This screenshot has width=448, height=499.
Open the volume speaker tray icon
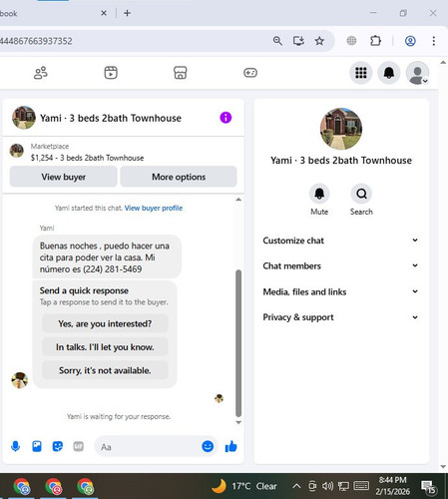[327, 486]
